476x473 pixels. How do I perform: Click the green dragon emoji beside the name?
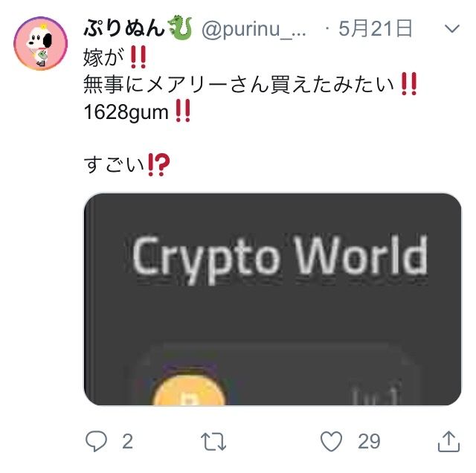point(181,28)
